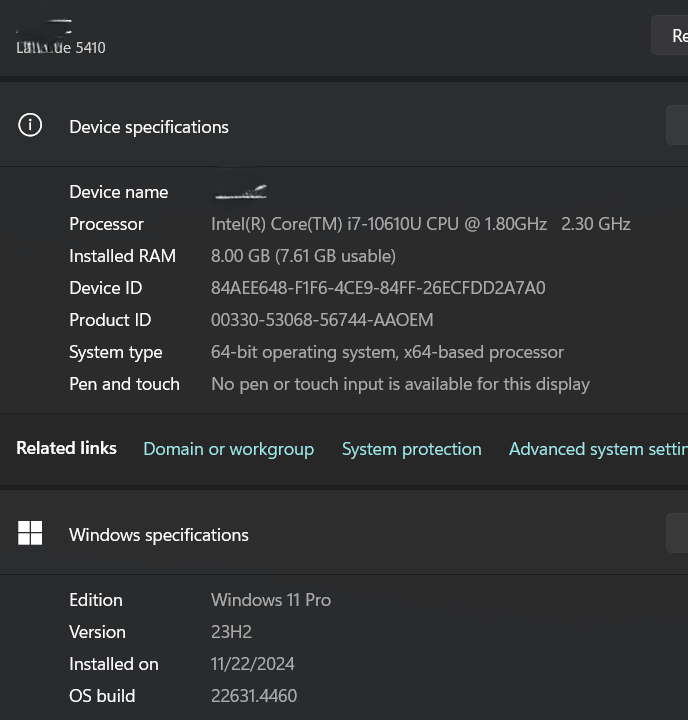Viewport: 688px width, 720px height.
Task: Open the Domain or workgroup link
Action: click(x=228, y=449)
